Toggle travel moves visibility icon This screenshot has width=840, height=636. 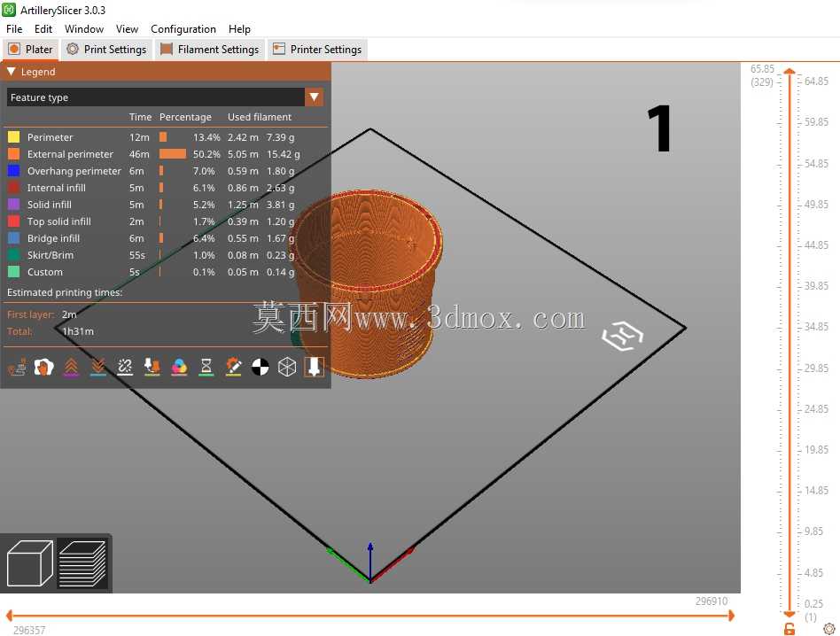(17, 367)
